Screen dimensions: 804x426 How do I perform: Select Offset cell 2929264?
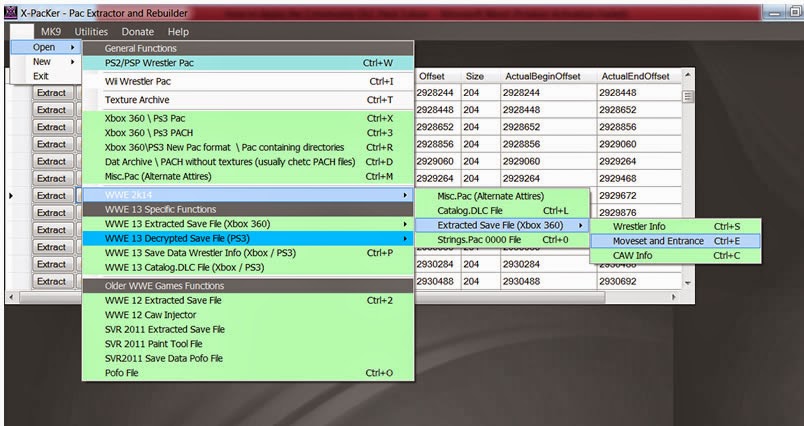(x=437, y=178)
